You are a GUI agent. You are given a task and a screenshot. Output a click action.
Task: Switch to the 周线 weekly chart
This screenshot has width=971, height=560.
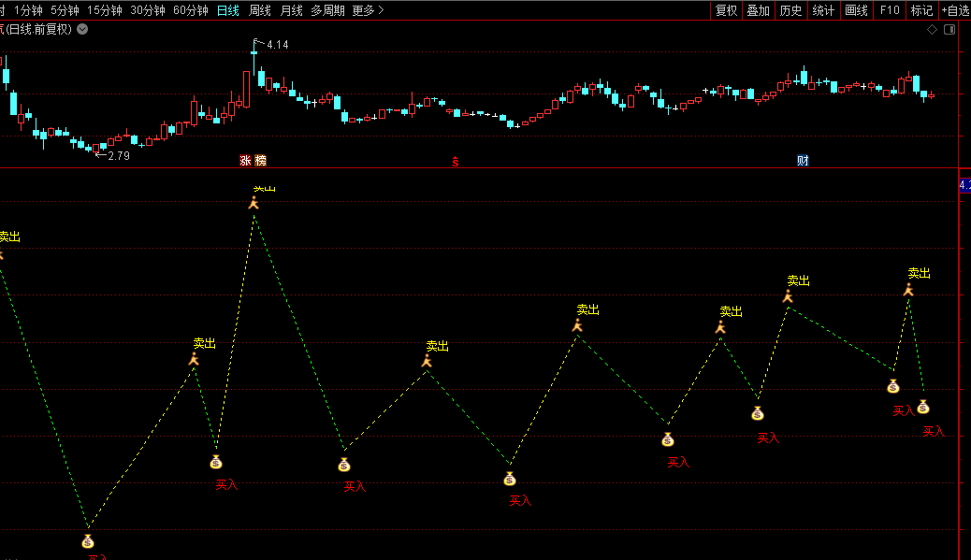[x=259, y=10]
